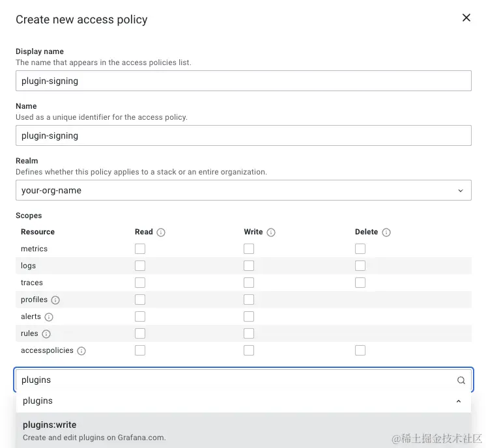
Task: Click the Name input field
Action: [243, 135]
